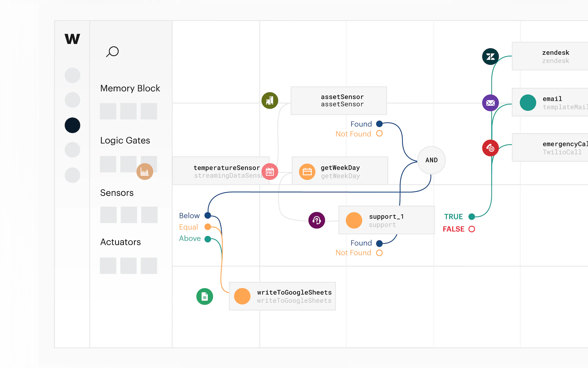This screenshot has height=368, width=588.
Task: Select assetSensor's Not Found port
Action: [x=379, y=134]
